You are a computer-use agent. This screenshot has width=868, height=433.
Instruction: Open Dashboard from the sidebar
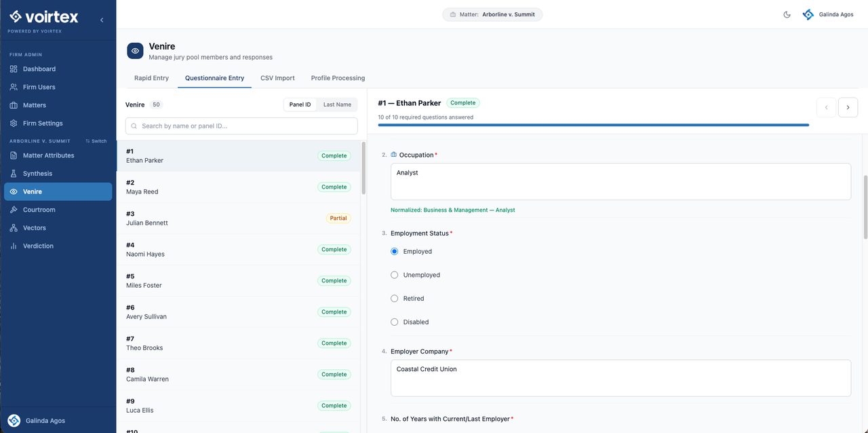pyautogui.click(x=58, y=69)
